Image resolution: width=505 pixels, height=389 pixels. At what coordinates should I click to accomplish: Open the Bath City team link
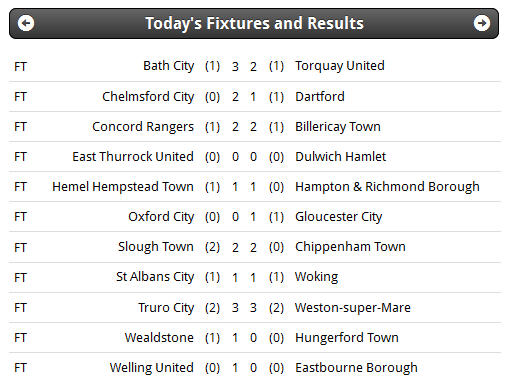pos(168,66)
